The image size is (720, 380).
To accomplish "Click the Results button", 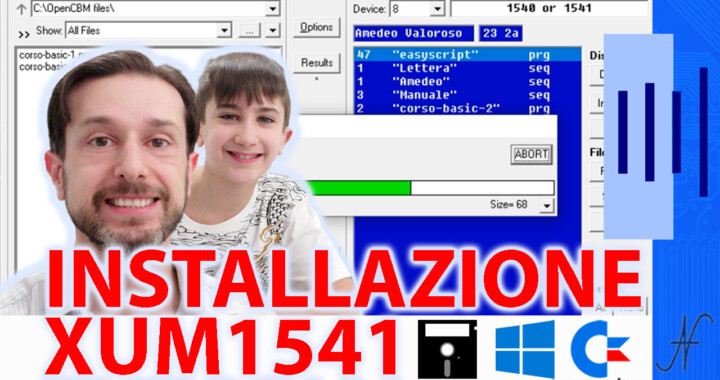I will point(316,63).
